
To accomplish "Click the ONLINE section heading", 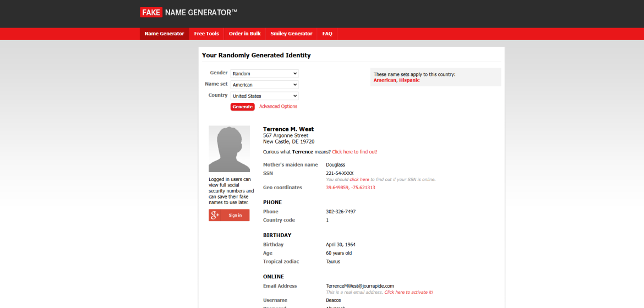I will pyautogui.click(x=274, y=277).
